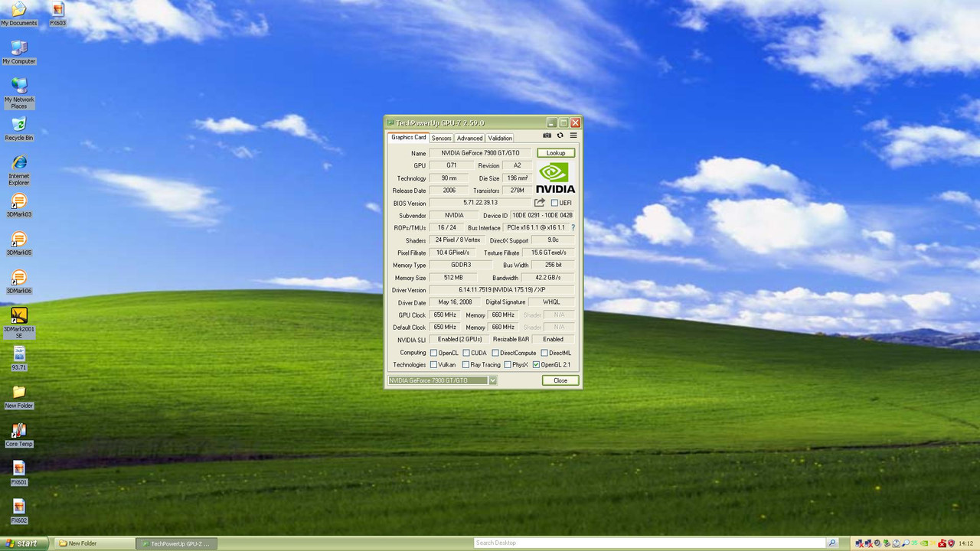Select the Recycle Bin desktop icon
The image size is (980, 551).
tap(19, 129)
